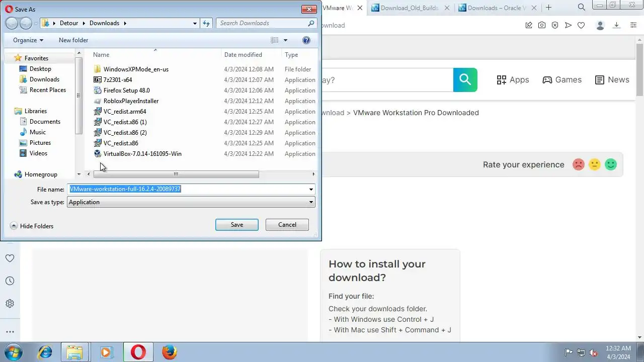Click the Save button

tap(237, 225)
